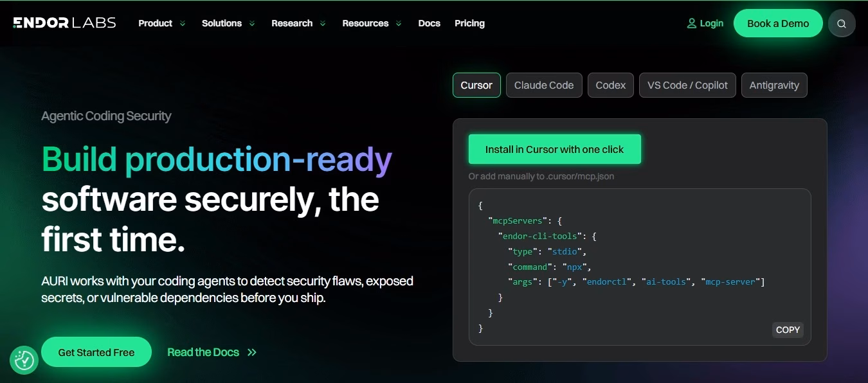Copy the MCP config with COPY button
This screenshot has width=868, height=383.
(x=788, y=330)
